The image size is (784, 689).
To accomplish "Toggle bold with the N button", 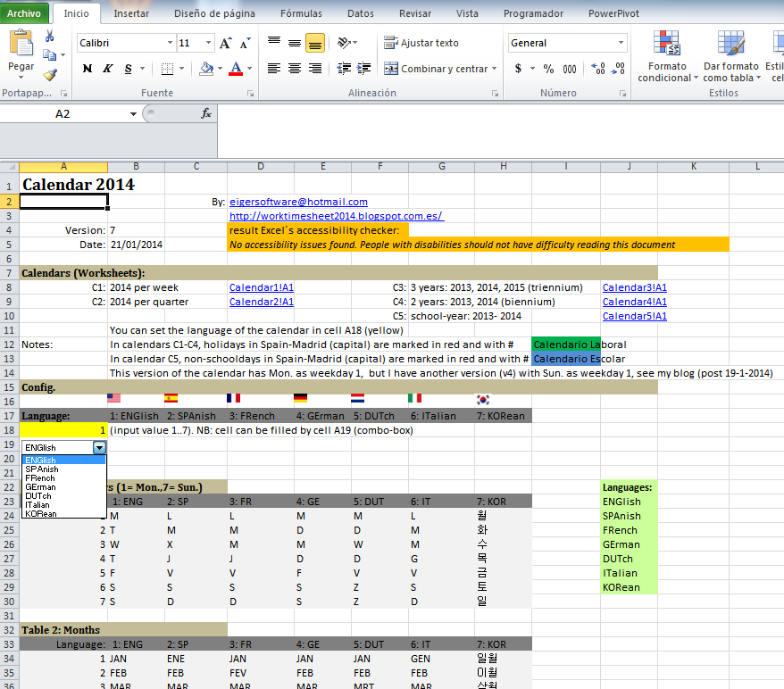I will tap(87, 68).
